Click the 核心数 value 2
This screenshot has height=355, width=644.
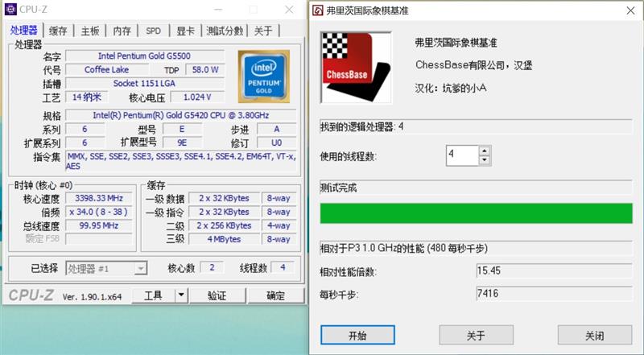pyautogui.click(x=212, y=267)
